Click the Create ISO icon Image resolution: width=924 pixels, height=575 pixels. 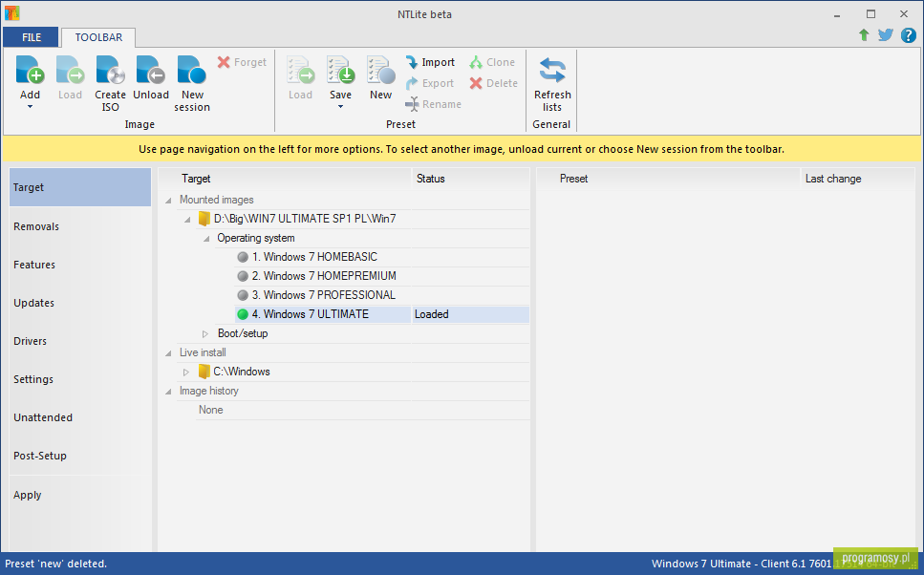pyautogui.click(x=110, y=70)
